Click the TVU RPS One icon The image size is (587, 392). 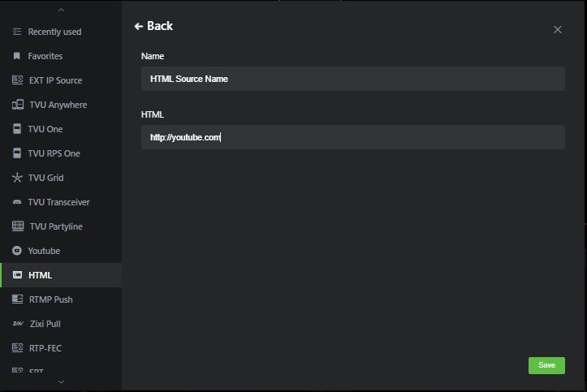[x=17, y=153]
